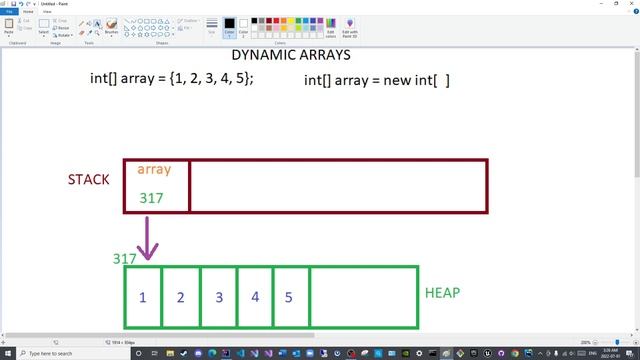The image size is (640, 360).
Task: Choose the Oval shape
Action: tap(140, 21)
